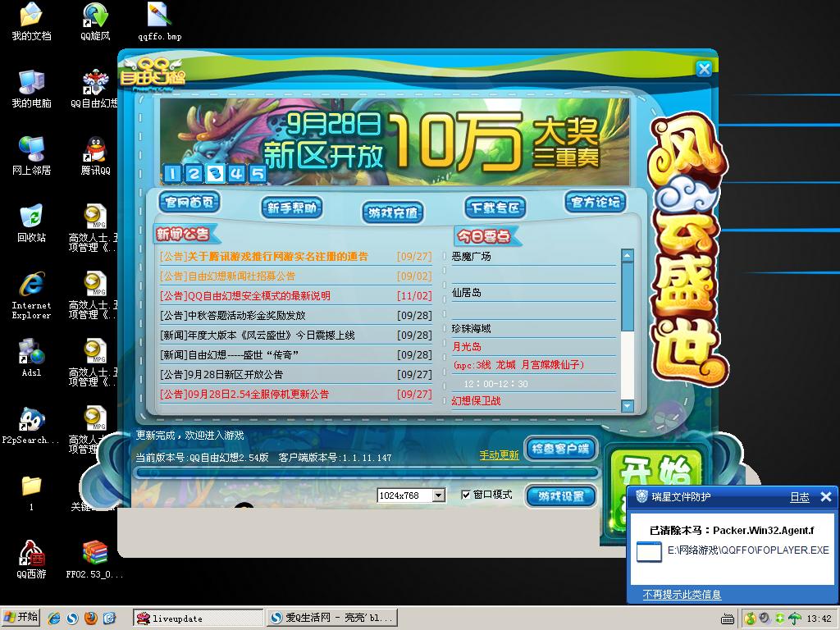Click the Firefox quick launch icon
Image resolution: width=840 pixels, height=630 pixels.
pyautogui.click(x=90, y=619)
